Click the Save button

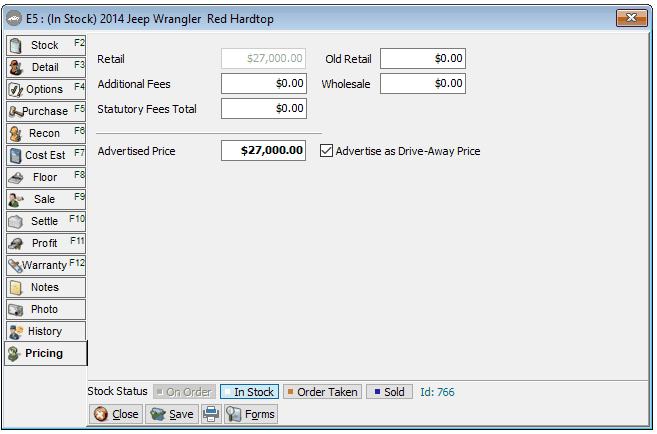[173, 414]
